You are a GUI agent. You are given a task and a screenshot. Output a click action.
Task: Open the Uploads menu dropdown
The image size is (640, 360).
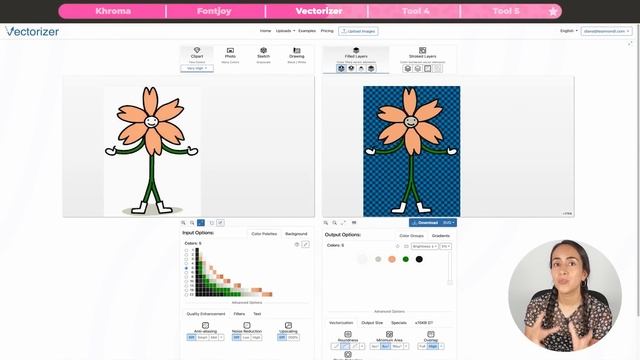[285, 31]
